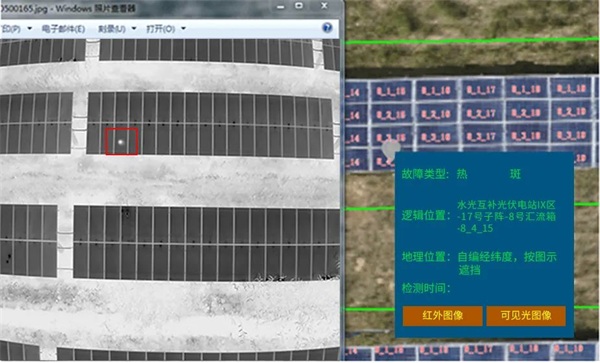
Task: Select panel label 8_1_17 on map
Action: pos(481,90)
